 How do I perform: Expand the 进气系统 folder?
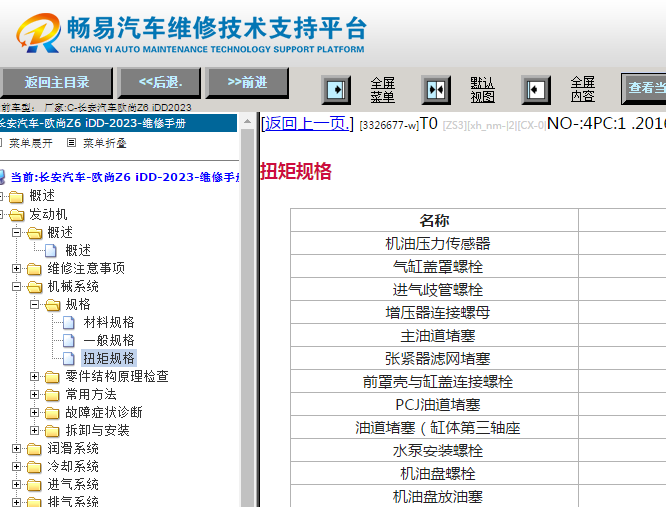[x=17, y=484]
